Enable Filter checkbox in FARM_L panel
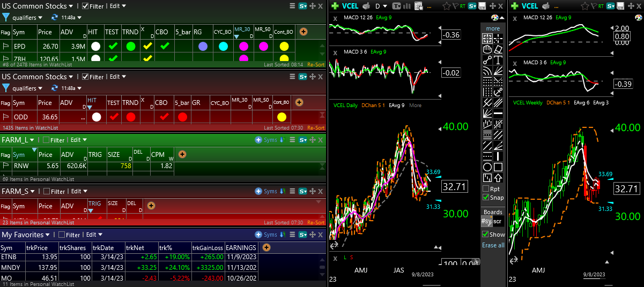Viewport: 644px width, 287px height. point(46,140)
